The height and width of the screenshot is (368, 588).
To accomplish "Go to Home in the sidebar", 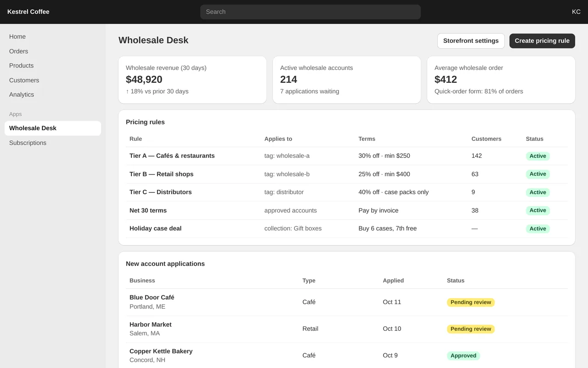I will point(53,37).
